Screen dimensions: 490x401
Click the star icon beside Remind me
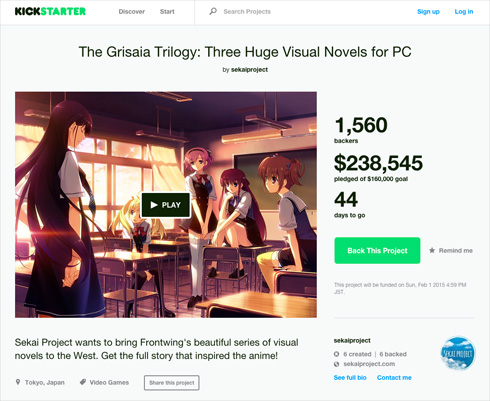click(432, 250)
